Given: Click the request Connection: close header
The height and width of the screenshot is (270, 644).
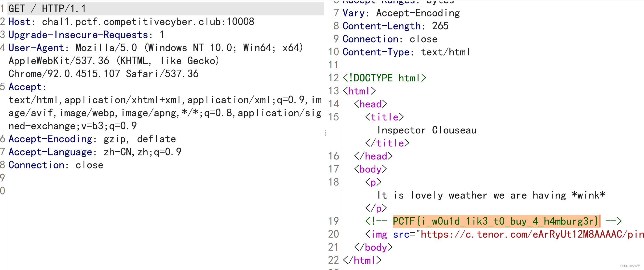Looking at the screenshot, I should click(56, 165).
